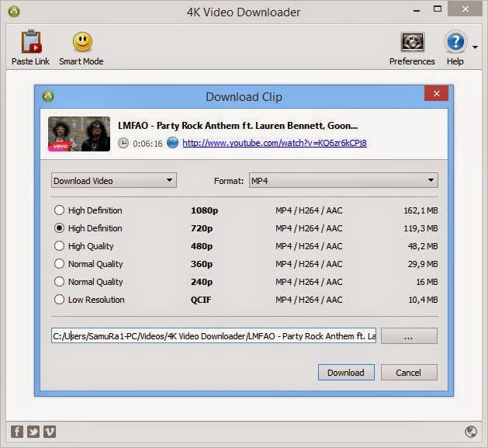Screen dimensions: 488x448
Task: Start download with the Download button
Action: click(346, 372)
